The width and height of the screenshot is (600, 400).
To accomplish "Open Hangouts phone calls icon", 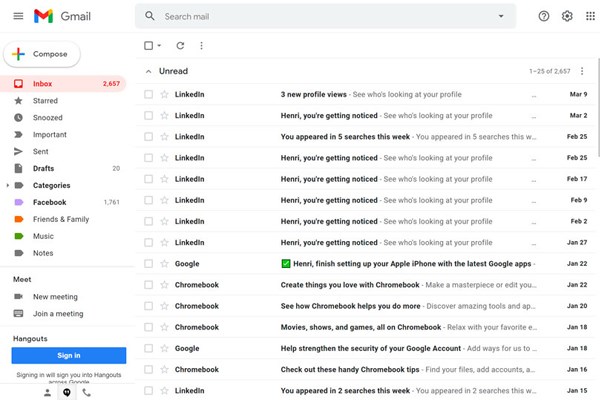I will [x=87, y=392].
